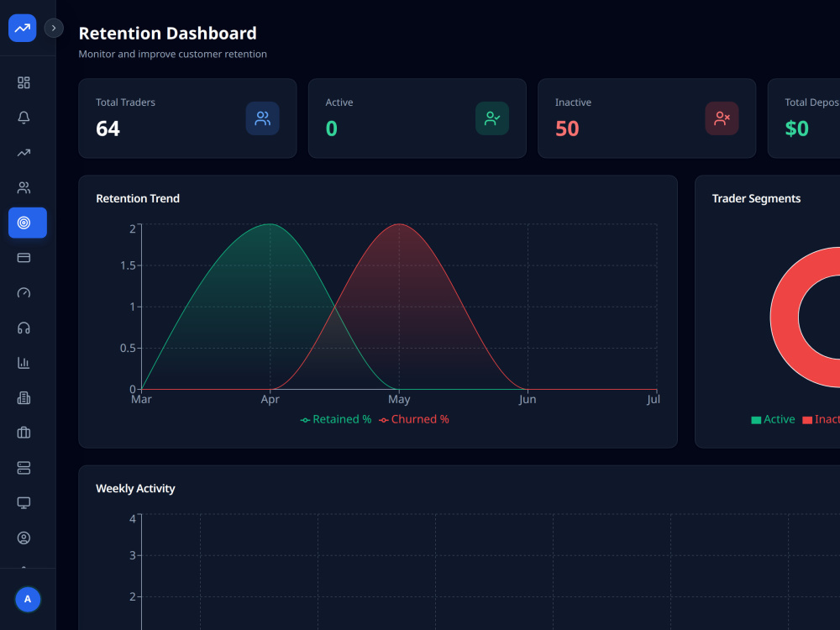Toggle the Active legend in Trader Segments
This screenshot has height=630, width=840.
coord(773,419)
